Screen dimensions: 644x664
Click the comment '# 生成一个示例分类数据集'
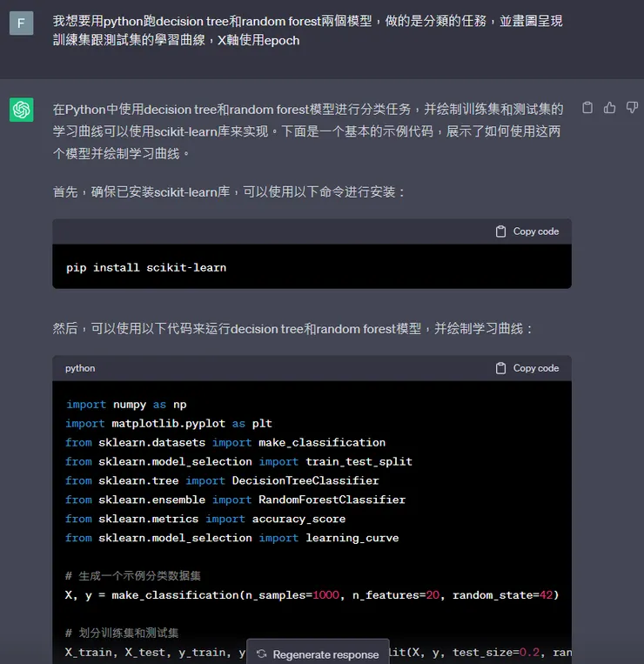click(133, 576)
